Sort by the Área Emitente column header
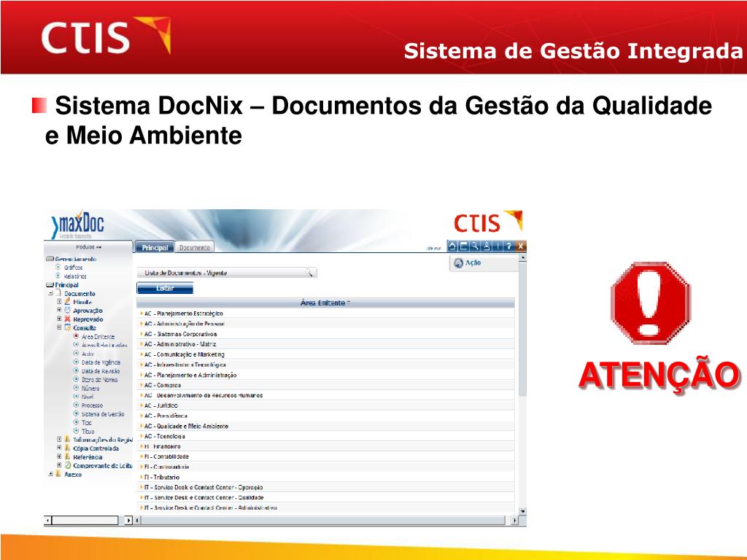 (325, 303)
